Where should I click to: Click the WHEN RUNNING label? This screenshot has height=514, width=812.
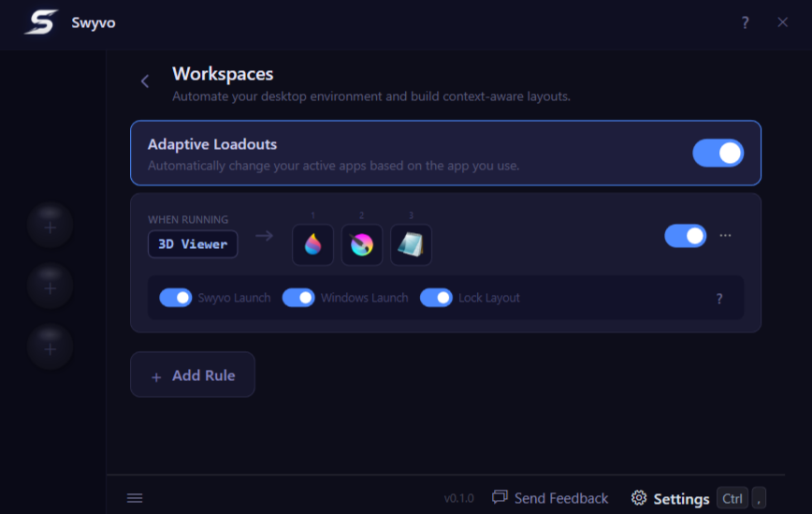point(188,220)
